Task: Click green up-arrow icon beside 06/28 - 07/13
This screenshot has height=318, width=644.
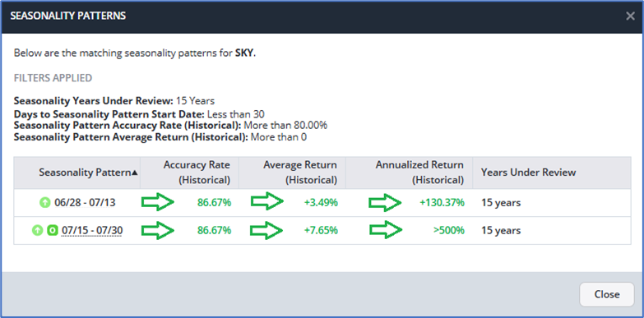Action: coord(44,202)
